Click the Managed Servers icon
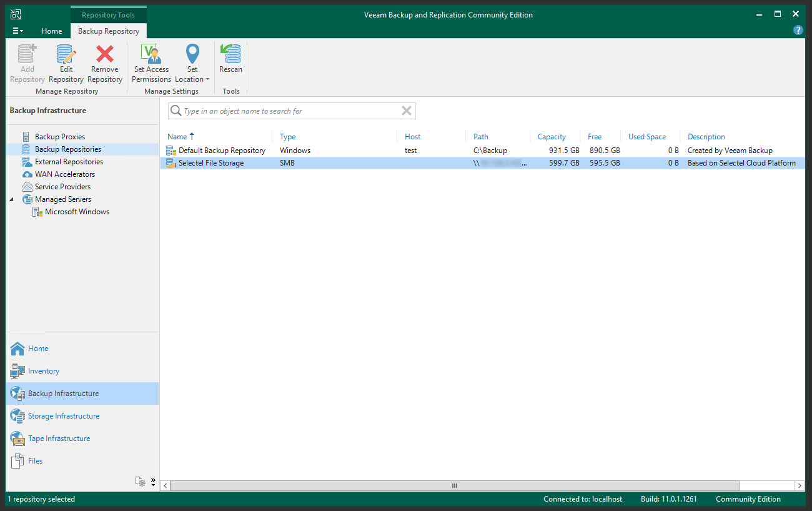Image resolution: width=812 pixels, height=511 pixels. [27, 199]
